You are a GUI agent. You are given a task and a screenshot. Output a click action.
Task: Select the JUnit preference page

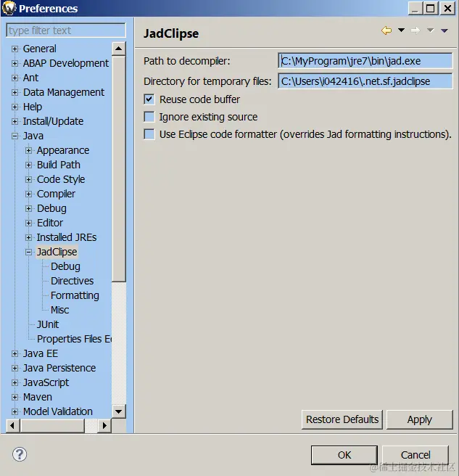tap(48, 324)
